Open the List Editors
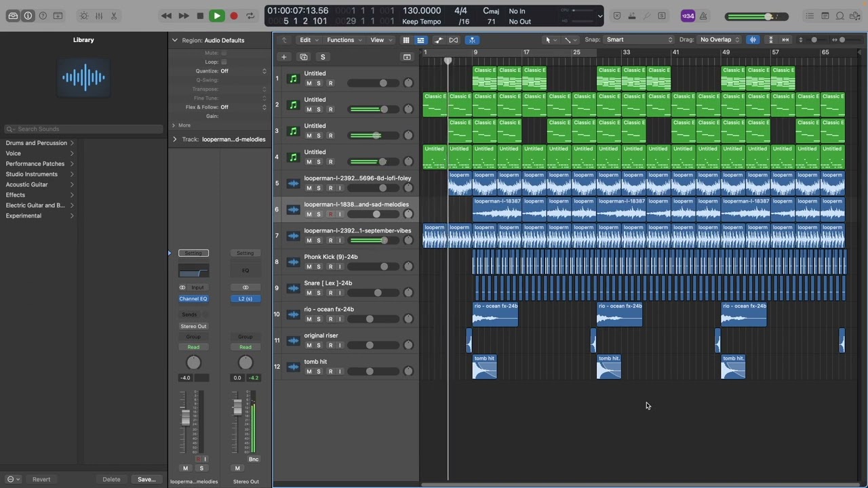 (810, 16)
